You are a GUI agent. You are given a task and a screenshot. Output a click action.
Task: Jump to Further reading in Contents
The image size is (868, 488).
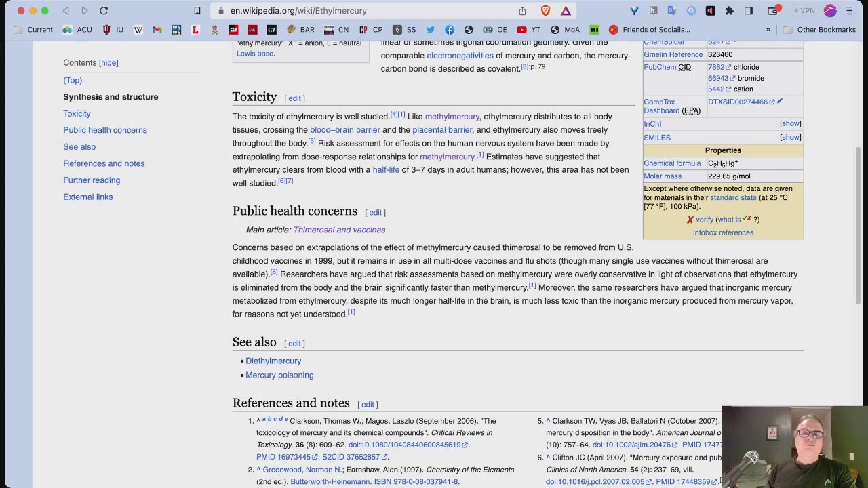pyautogui.click(x=92, y=180)
